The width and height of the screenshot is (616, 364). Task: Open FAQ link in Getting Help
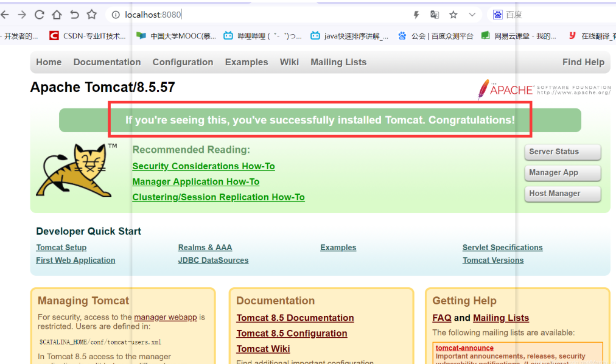[x=441, y=318]
